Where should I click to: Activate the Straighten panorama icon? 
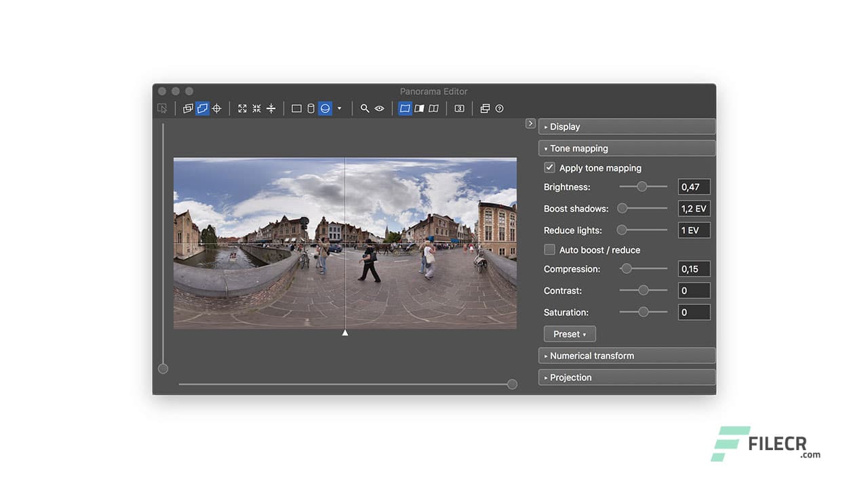pyautogui.click(x=271, y=108)
